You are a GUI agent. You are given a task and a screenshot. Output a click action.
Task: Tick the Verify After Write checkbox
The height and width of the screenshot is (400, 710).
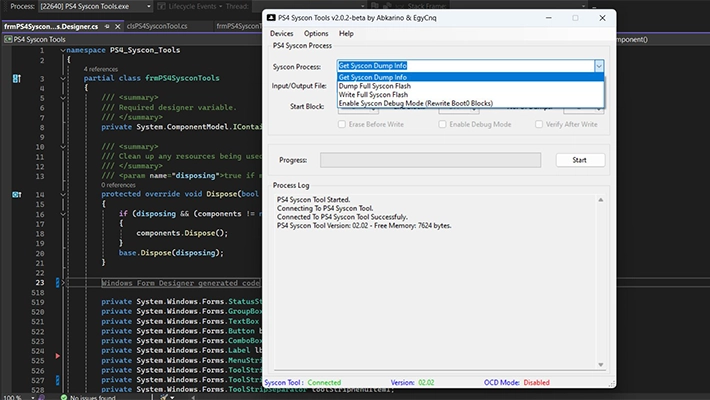[x=539, y=124]
